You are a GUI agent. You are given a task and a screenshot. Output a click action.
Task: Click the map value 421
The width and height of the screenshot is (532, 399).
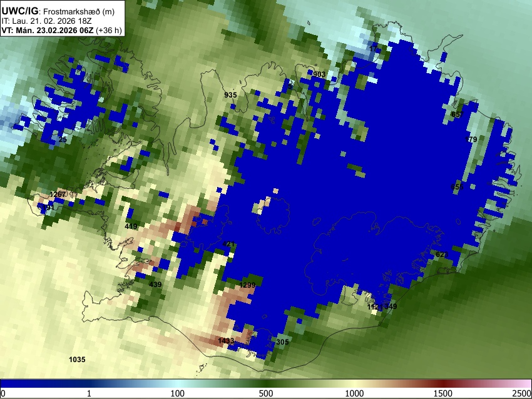pos(229,244)
